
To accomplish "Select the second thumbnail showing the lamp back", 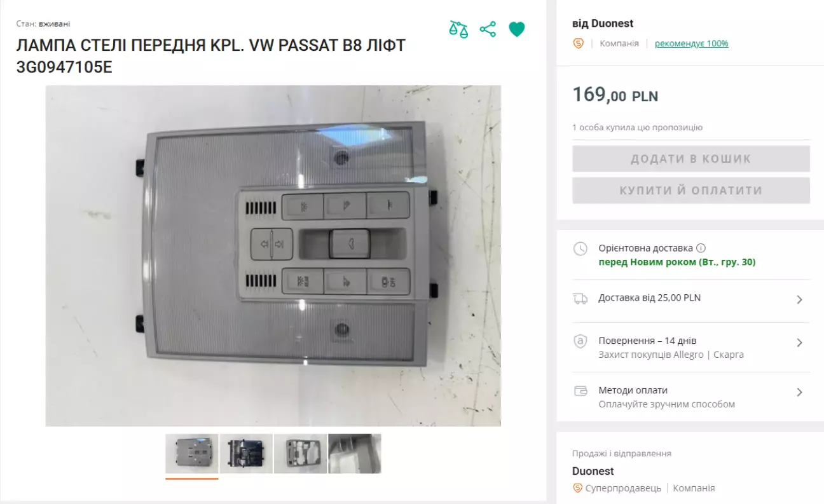I will click(246, 454).
